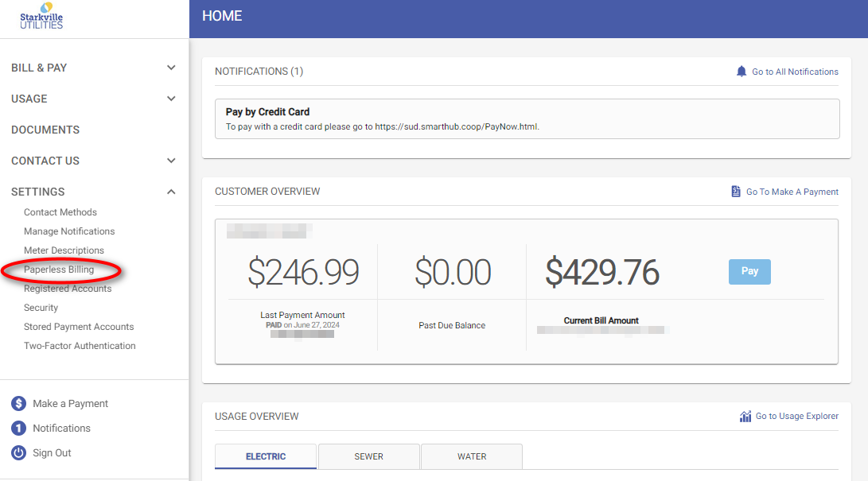
Task: Click the dollar icon next to Make a Payment
Action: (19, 404)
